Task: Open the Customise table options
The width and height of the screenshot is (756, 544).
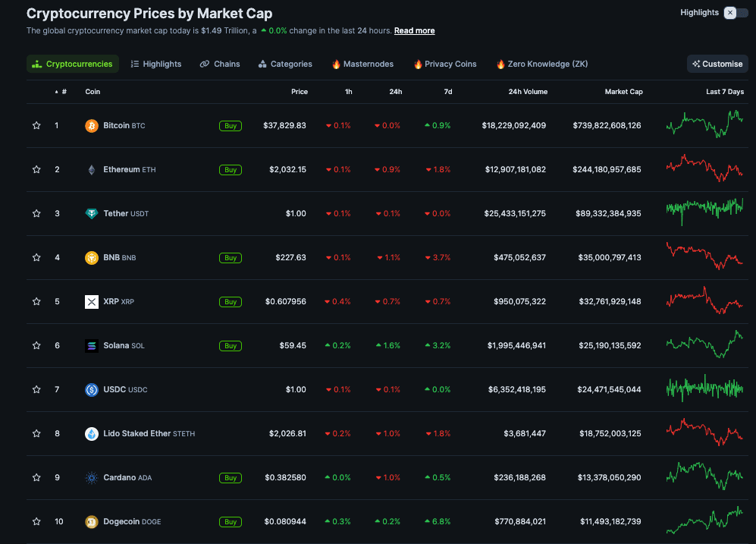Action: 717,64
